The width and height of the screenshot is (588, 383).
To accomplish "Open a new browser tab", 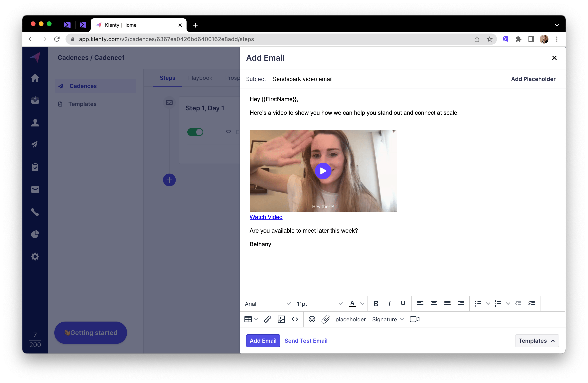I will click(195, 25).
